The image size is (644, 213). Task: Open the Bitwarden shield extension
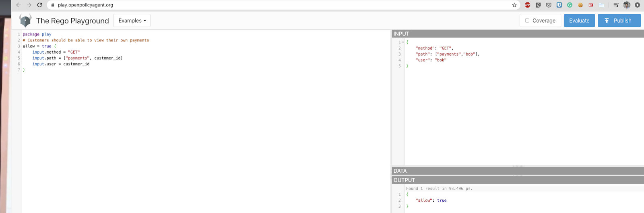pos(559,5)
